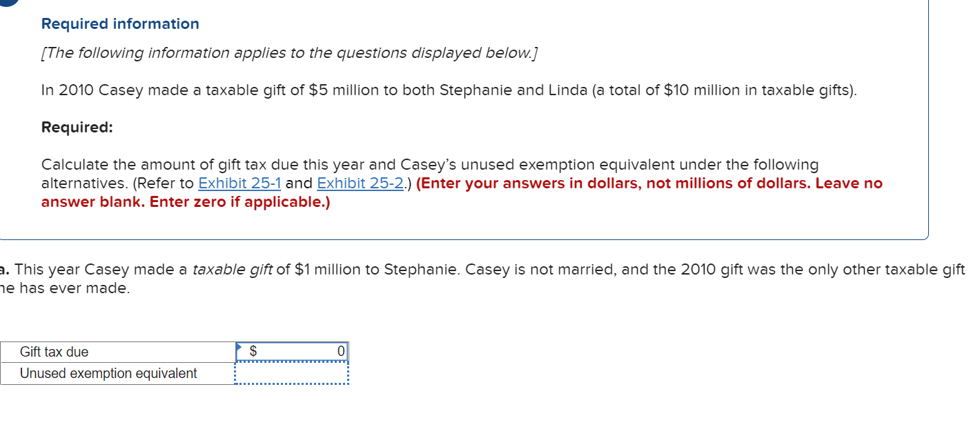Screen dimensions: 980x427
Task: Click the blue flag marker on the Gift tax due cell
Action: coord(239,346)
